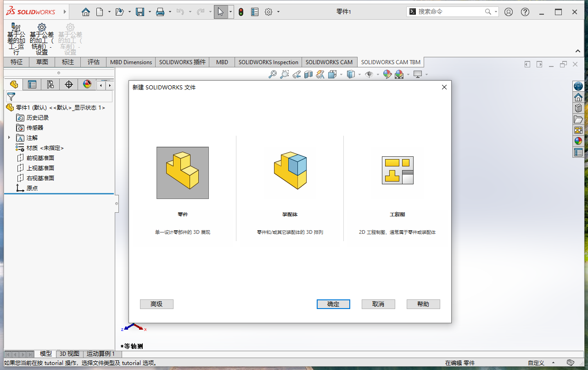The width and height of the screenshot is (588, 370).
Task: Open the File Properties icon
Action: (255, 12)
